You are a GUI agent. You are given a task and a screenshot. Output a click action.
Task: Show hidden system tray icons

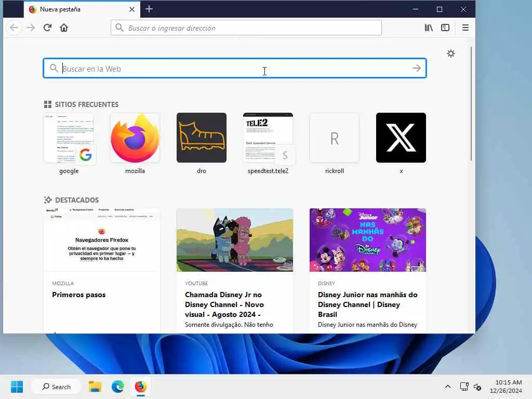[x=448, y=387]
